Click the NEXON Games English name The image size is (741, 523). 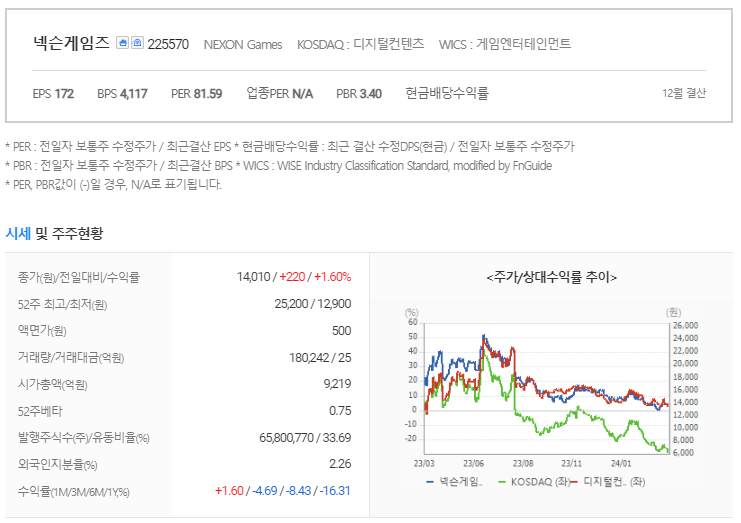pos(243,45)
